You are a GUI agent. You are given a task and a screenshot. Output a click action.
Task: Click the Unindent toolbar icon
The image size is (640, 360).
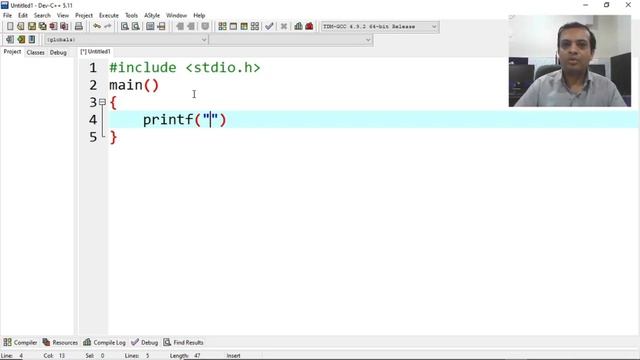pyautogui.click(x=191, y=27)
